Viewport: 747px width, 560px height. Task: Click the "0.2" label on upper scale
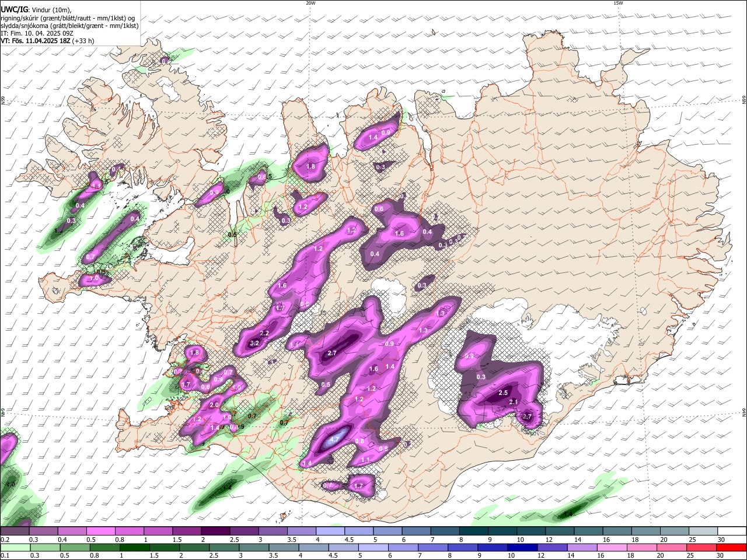[x=5, y=540]
